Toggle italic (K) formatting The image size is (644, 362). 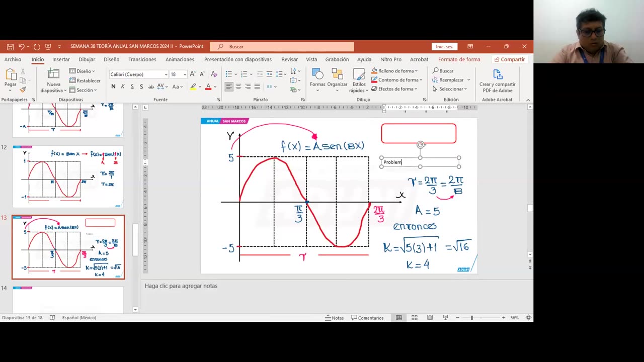[x=123, y=86]
